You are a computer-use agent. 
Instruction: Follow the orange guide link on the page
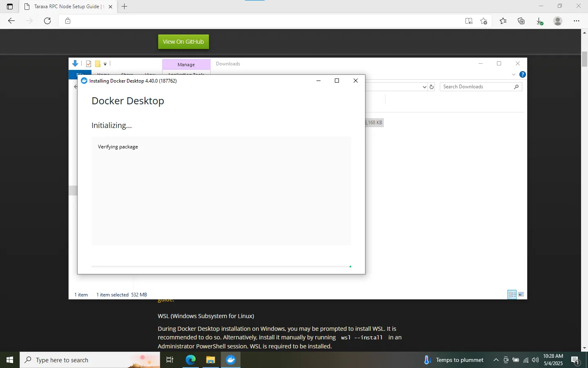point(166,299)
